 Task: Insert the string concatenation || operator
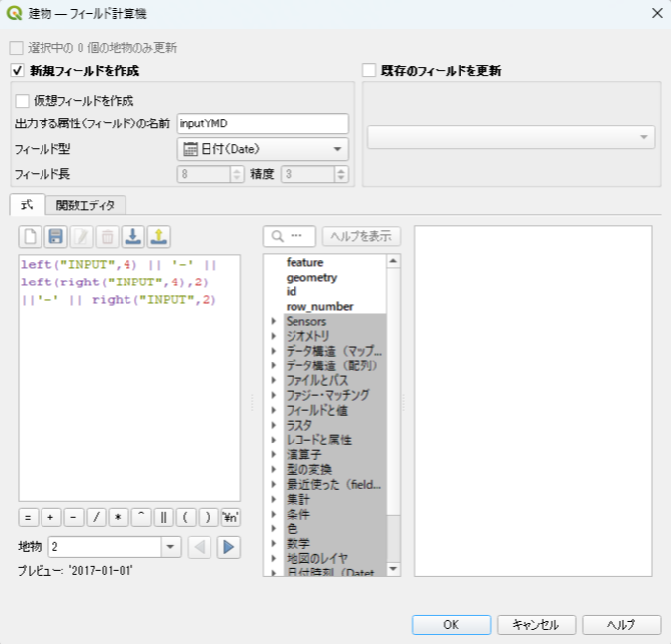point(163,517)
